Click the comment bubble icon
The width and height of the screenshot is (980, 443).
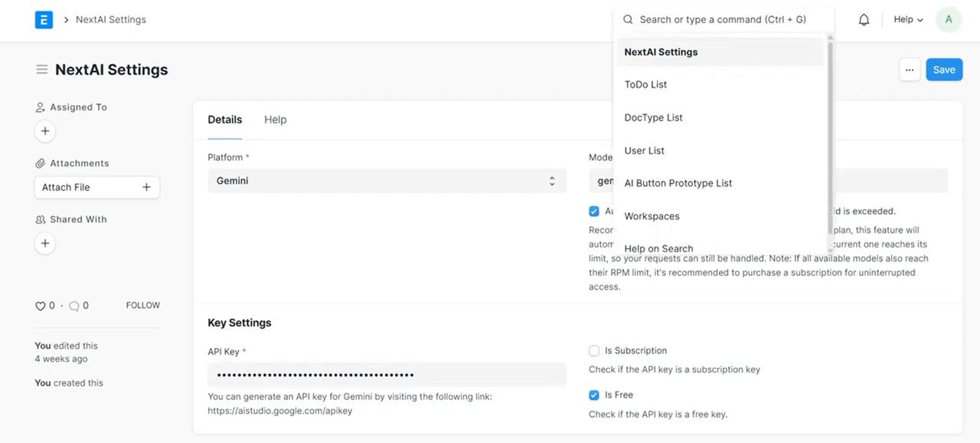[x=74, y=306]
